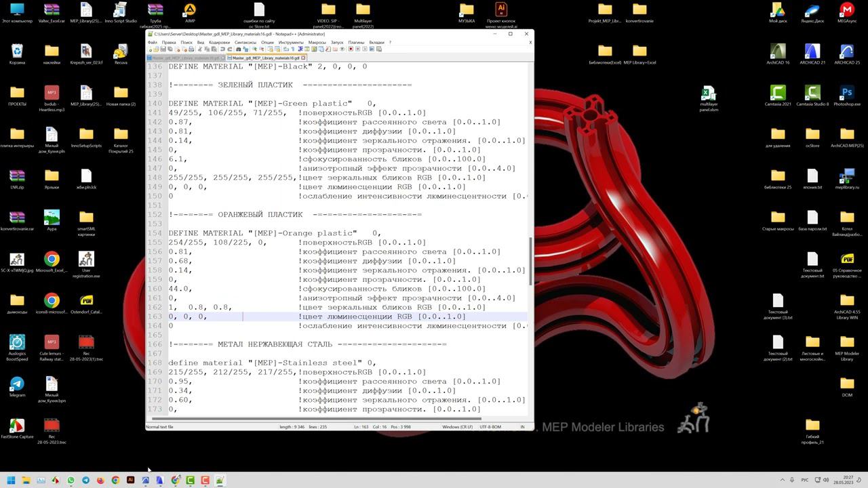This screenshot has width=868, height=488.
Task: Click line number 163 in the margin
Action: point(155,317)
